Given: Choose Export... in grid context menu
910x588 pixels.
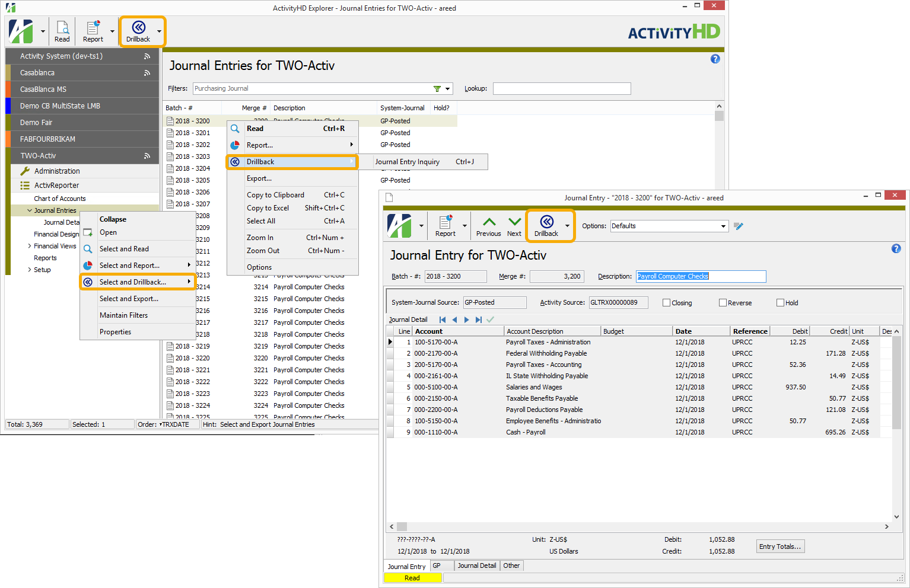Looking at the screenshot, I should 292,178.
